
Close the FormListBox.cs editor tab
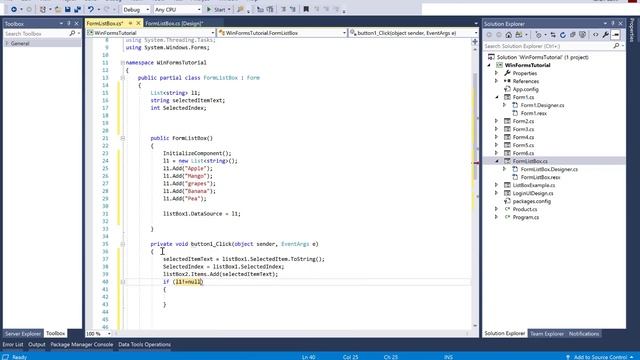click(x=138, y=23)
